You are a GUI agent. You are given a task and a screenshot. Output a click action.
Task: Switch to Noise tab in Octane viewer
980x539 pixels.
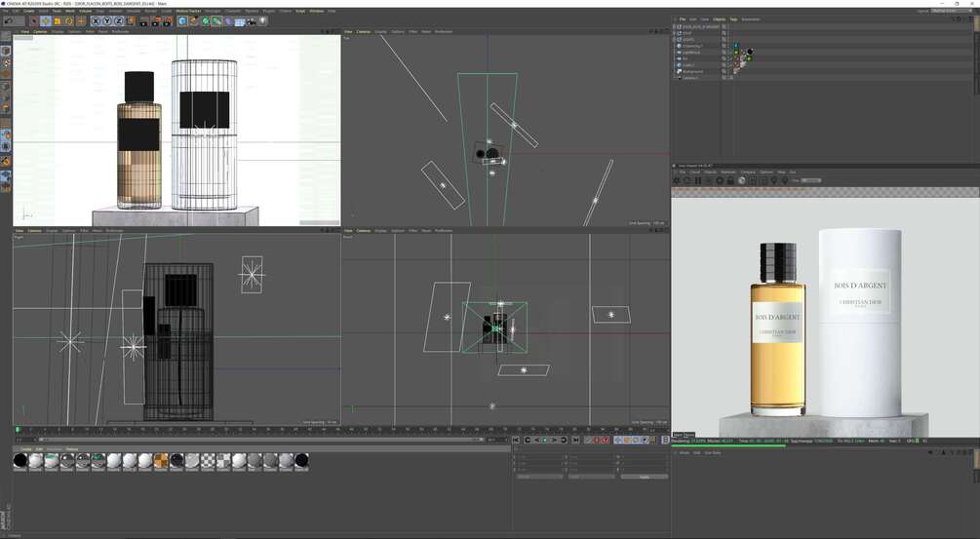click(x=688, y=434)
